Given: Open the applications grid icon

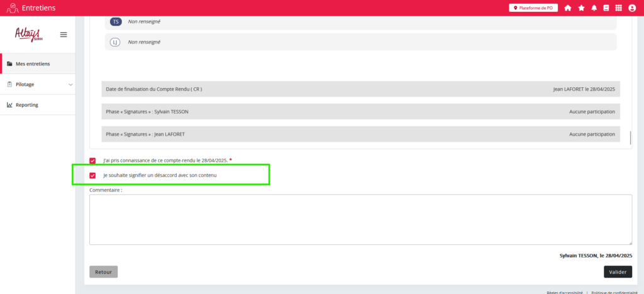Looking at the screenshot, I should click(x=619, y=8).
